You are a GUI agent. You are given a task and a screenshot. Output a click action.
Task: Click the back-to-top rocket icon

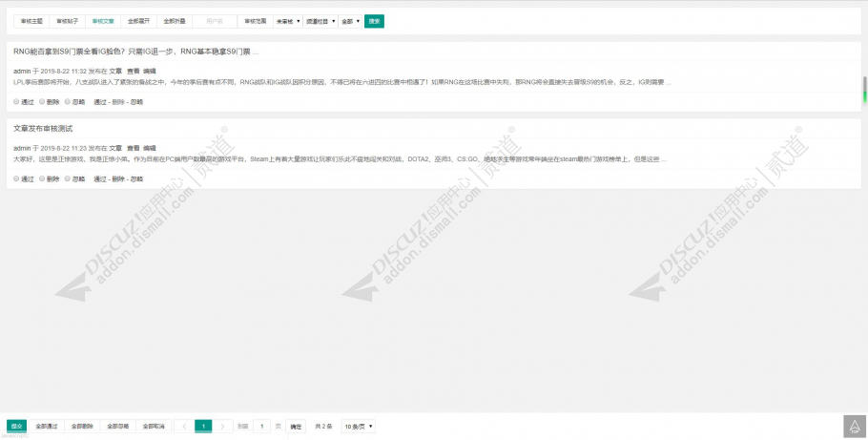click(854, 426)
